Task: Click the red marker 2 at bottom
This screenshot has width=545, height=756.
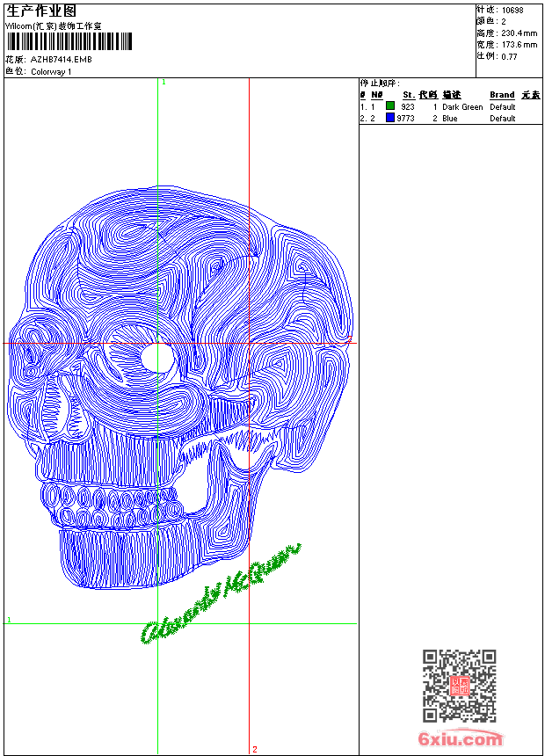Action: pos(255,749)
